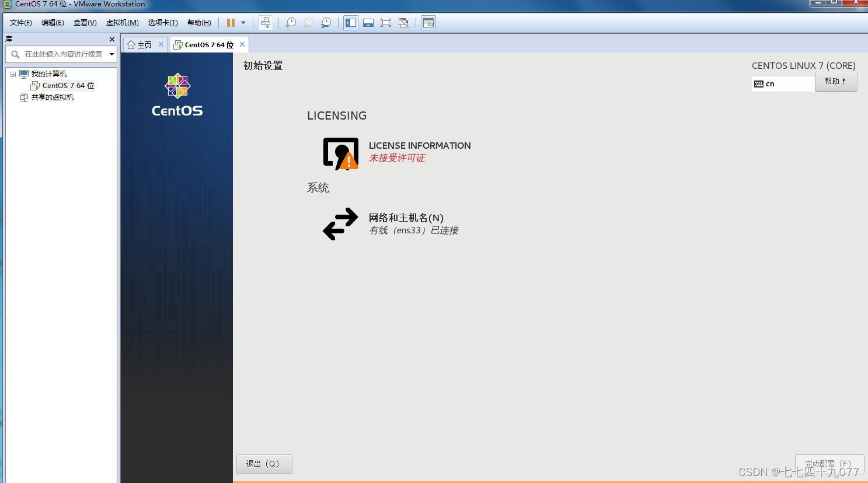The width and height of the screenshot is (868, 483).
Task: Open the snapshot manager
Action: point(326,22)
